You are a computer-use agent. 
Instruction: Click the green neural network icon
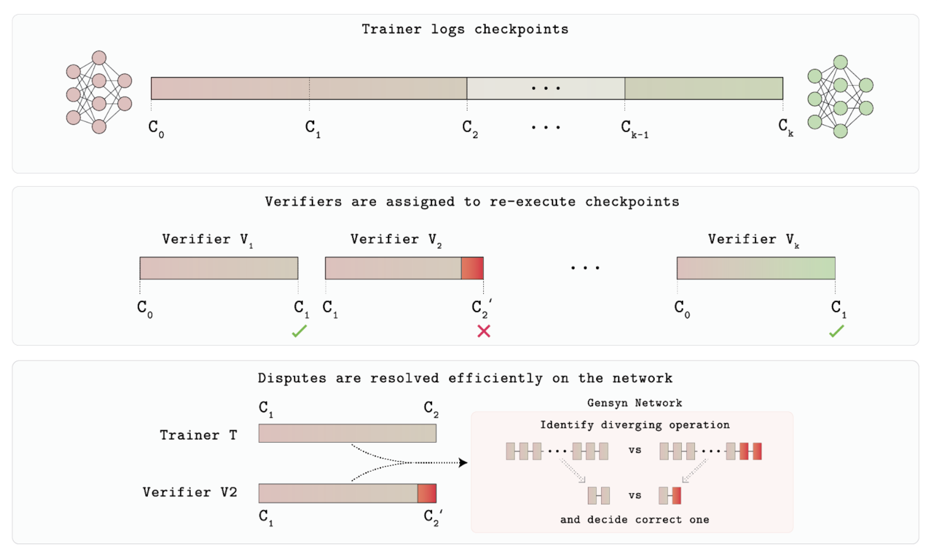click(840, 97)
